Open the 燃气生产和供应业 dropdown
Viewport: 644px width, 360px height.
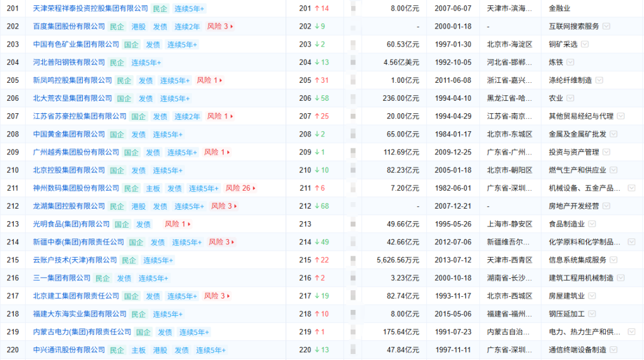coord(614,170)
